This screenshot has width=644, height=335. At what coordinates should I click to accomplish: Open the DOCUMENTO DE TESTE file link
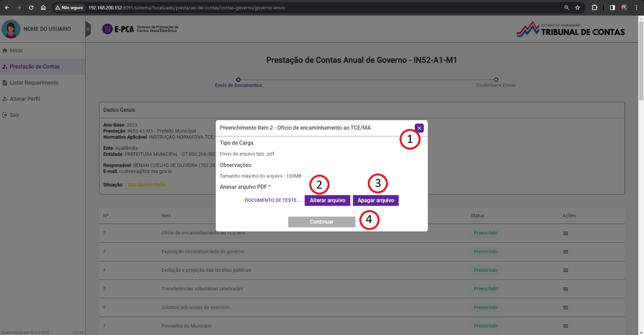[x=273, y=200]
